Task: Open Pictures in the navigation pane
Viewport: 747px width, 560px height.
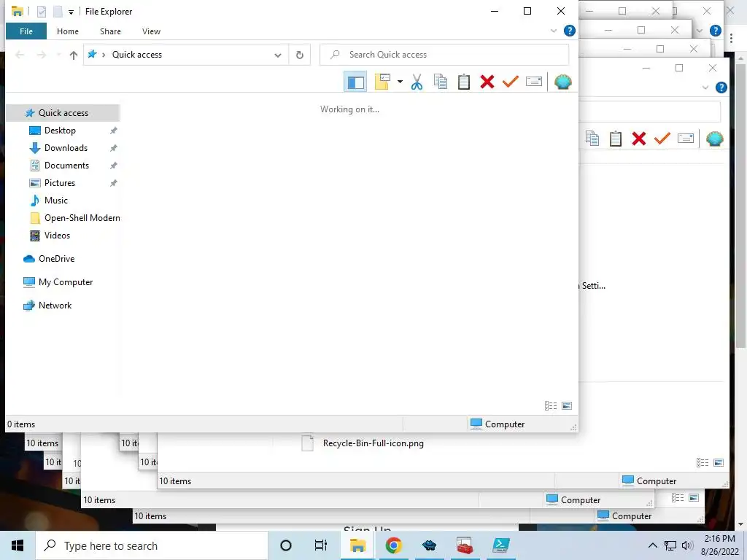Action: [60, 183]
